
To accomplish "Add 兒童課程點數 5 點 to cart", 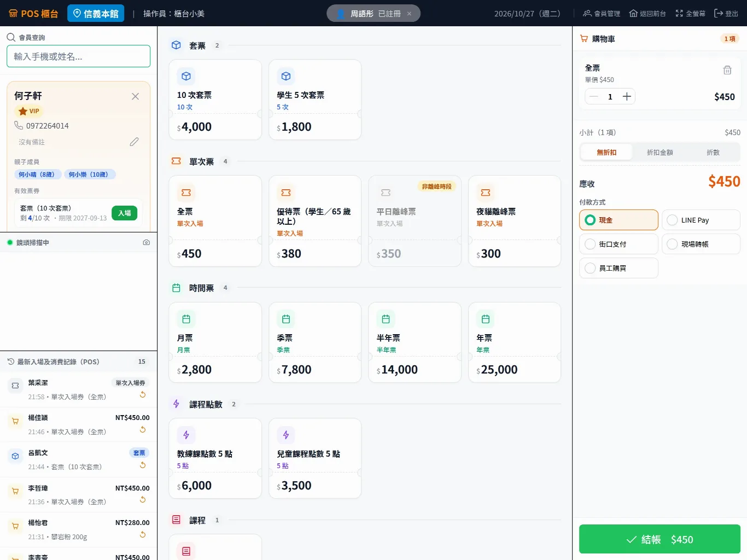I will point(315,458).
